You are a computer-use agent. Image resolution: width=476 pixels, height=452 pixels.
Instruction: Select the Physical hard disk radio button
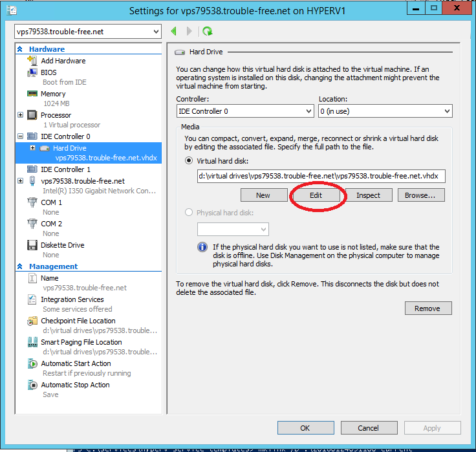(189, 212)
